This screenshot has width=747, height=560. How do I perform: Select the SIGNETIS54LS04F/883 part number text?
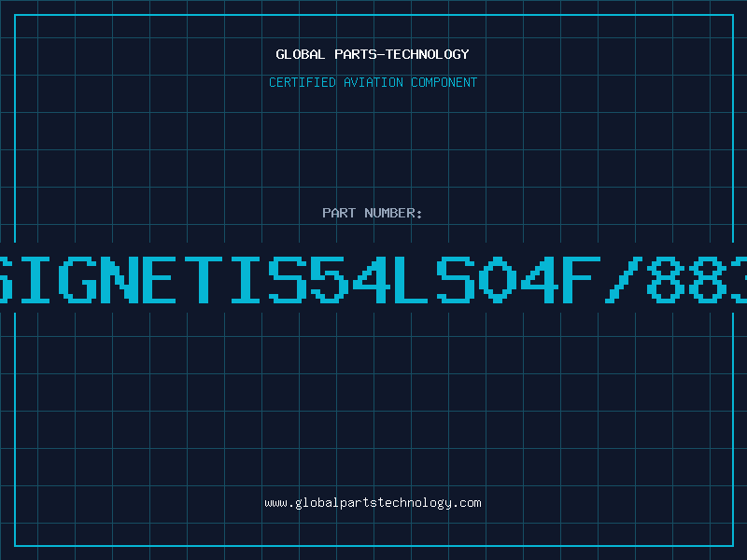pyautogui.click(x=373, y=279)
